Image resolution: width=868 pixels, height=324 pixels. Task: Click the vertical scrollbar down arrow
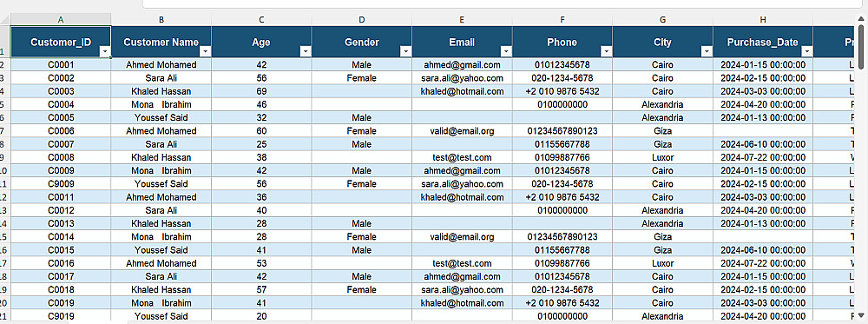click(x=860, y=315)
